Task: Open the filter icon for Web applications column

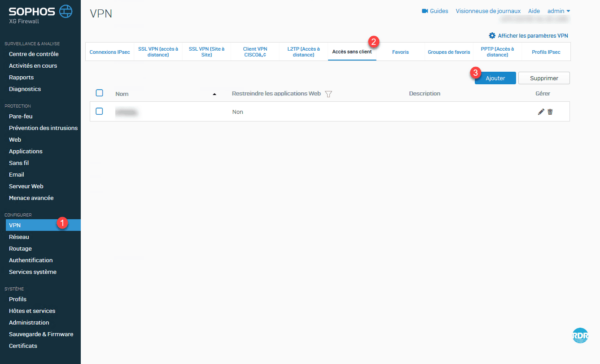Action: (328, 94)
